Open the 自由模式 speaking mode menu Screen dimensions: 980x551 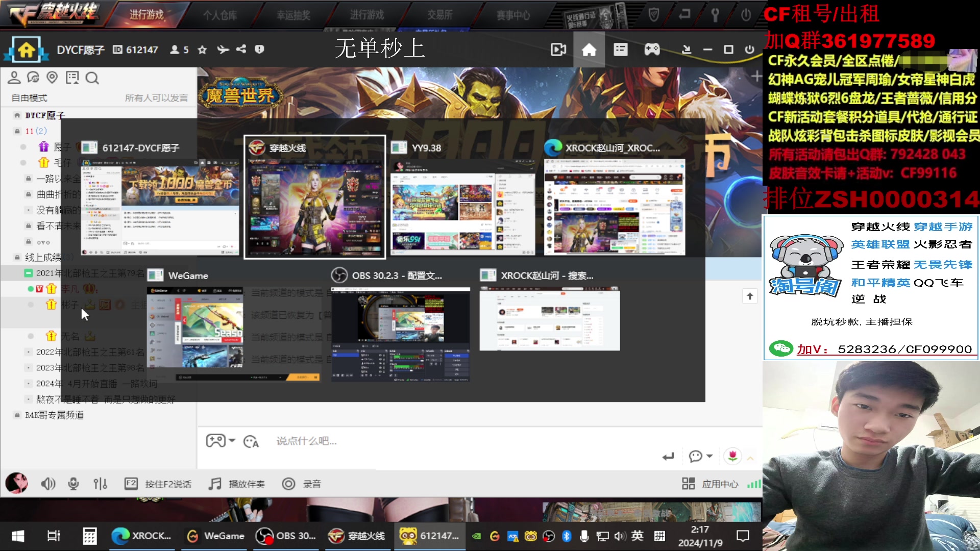point(30,98)
